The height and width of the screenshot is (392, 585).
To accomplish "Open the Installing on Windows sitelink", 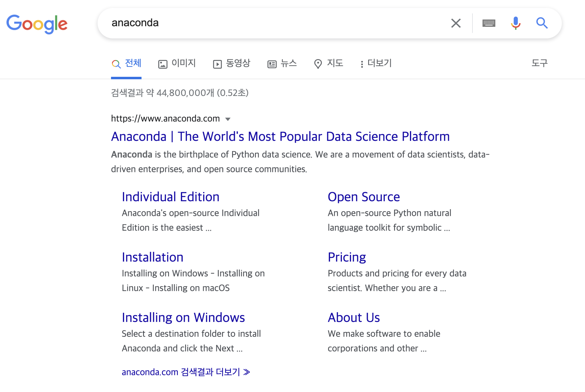I will (183, 318).
